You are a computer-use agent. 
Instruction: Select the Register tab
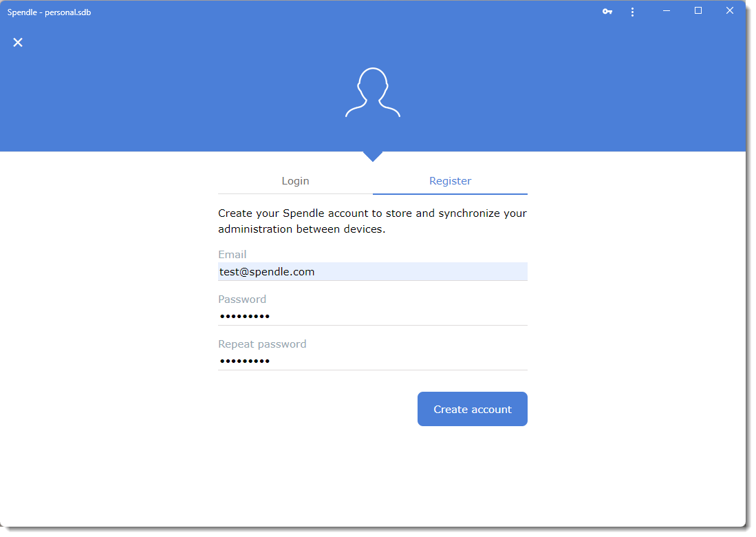click(x=450, y=181)
